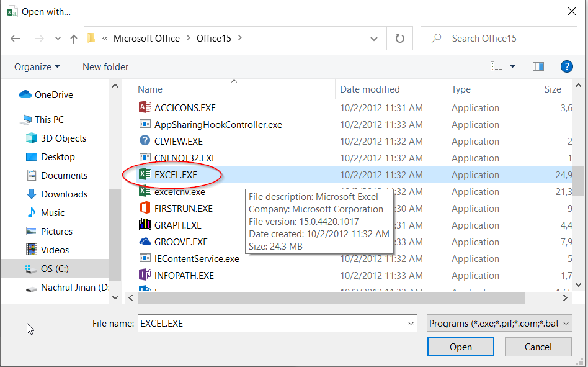Open the File name history dropdown
588x367 pixels.
411,323
